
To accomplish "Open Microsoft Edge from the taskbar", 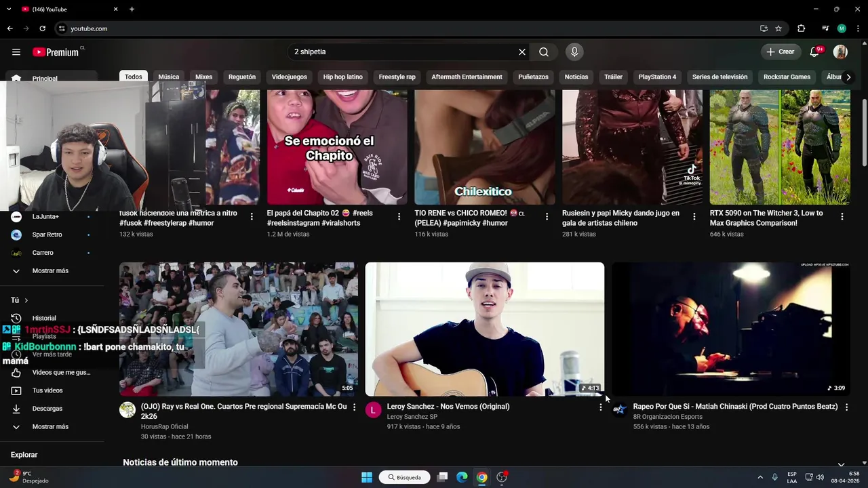I will click(x=462, y=477).
